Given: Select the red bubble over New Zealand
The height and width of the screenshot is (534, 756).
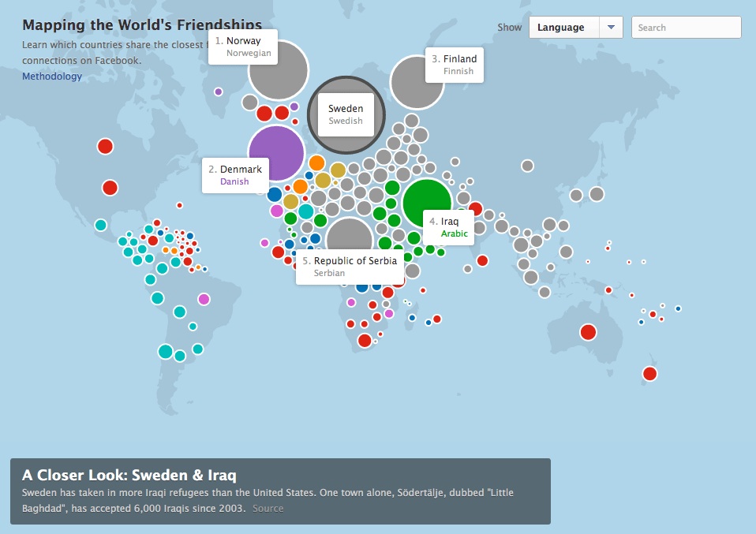Looking at the screenshot, I should 649,373.
